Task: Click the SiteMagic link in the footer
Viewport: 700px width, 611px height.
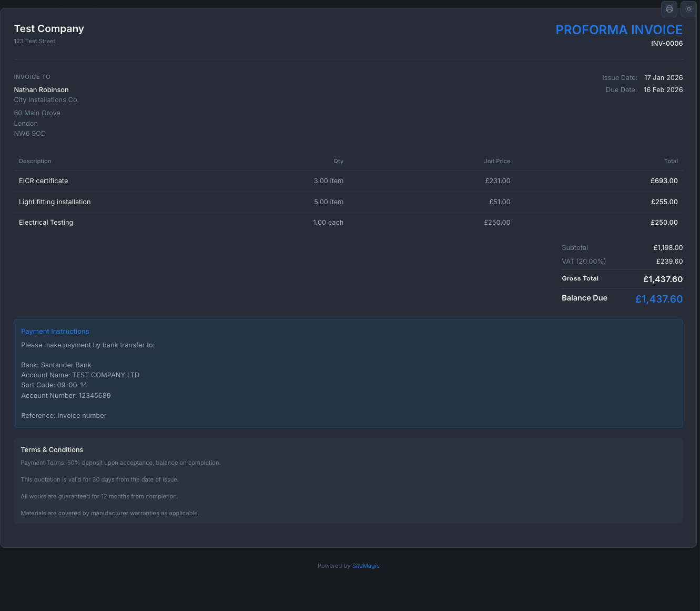Action: (366, 566)
